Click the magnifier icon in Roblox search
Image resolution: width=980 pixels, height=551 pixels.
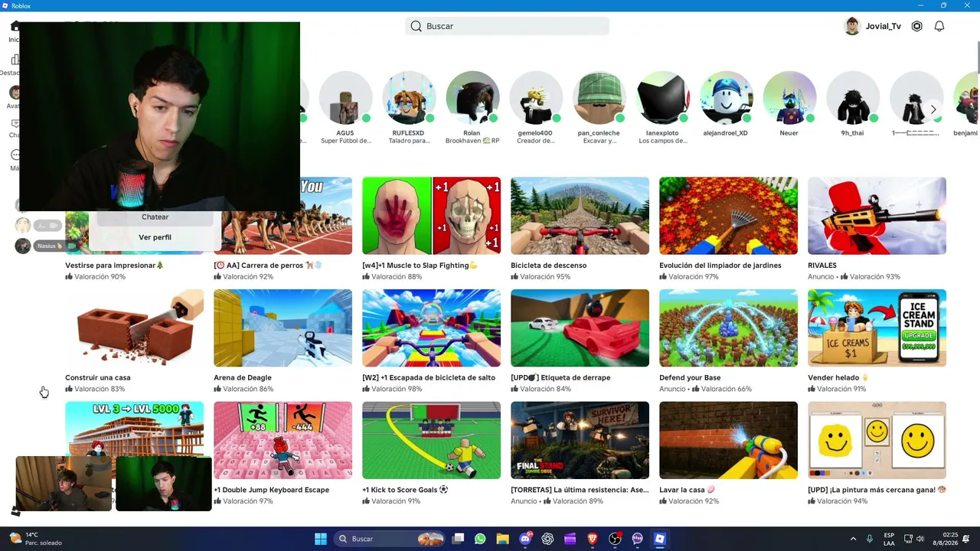point(416,26)
